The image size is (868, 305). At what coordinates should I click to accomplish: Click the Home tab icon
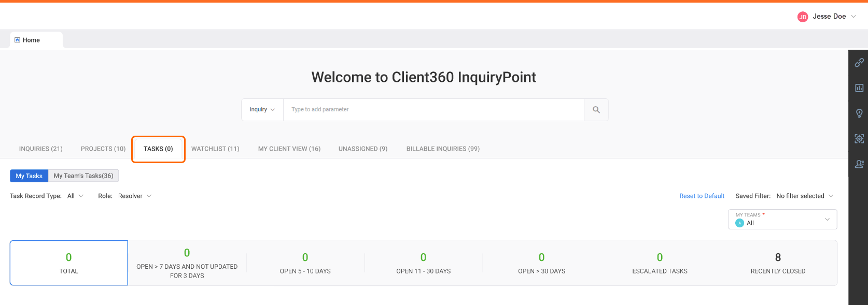(17, 40)
